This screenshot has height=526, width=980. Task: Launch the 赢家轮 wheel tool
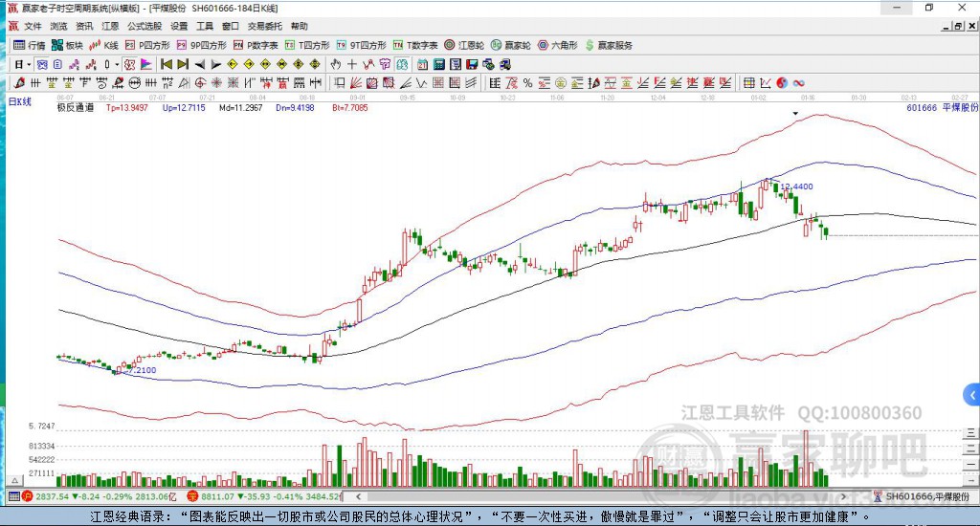[511, 45]
